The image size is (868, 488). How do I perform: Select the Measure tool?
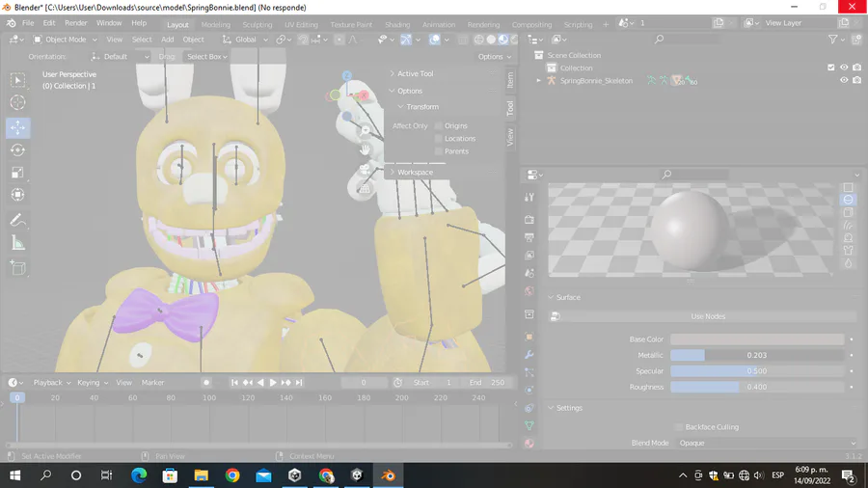17,243
